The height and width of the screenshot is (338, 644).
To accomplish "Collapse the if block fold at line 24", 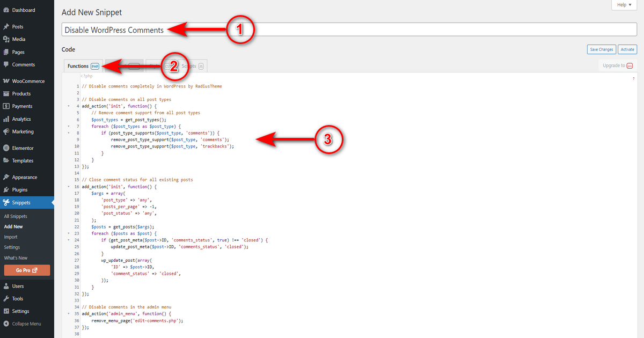I will click(x=69, y=240).
